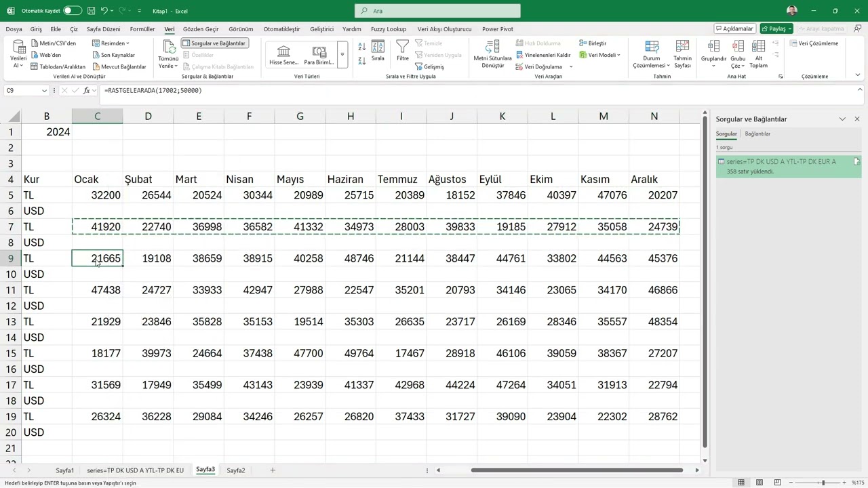This screenshot has height=488, width=868.
Task: Sort A to Z ascending
Action: [x=361, y=47]
